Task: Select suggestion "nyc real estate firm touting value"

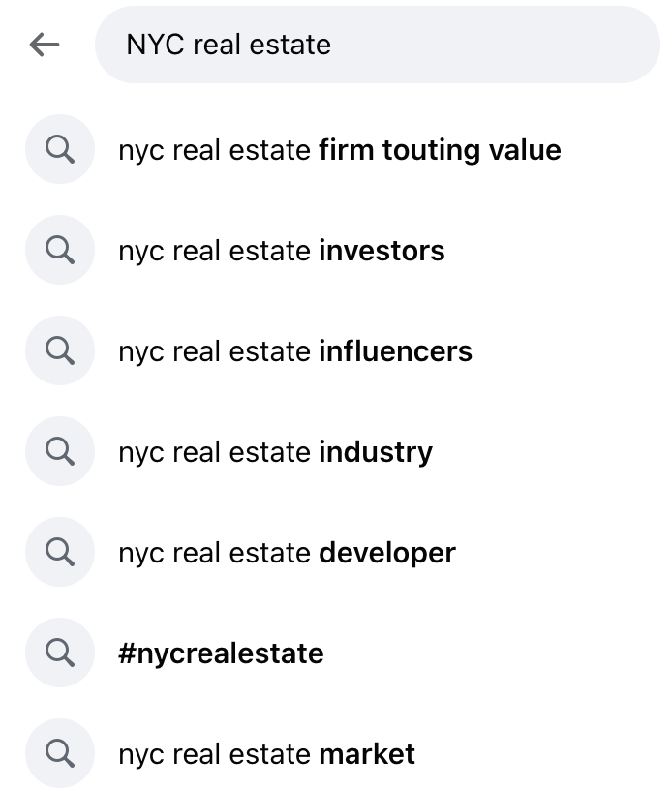Action: click(x=339, y=149)
